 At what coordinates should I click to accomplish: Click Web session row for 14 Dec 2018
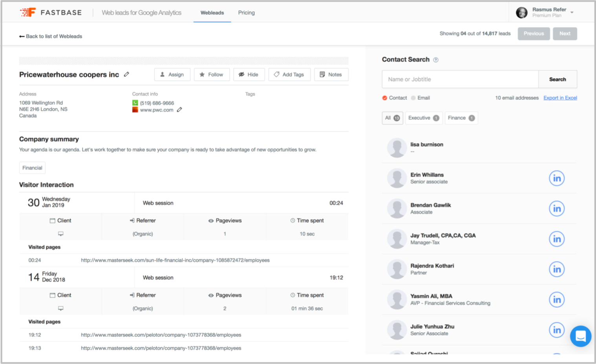click(x=184, y=277)
